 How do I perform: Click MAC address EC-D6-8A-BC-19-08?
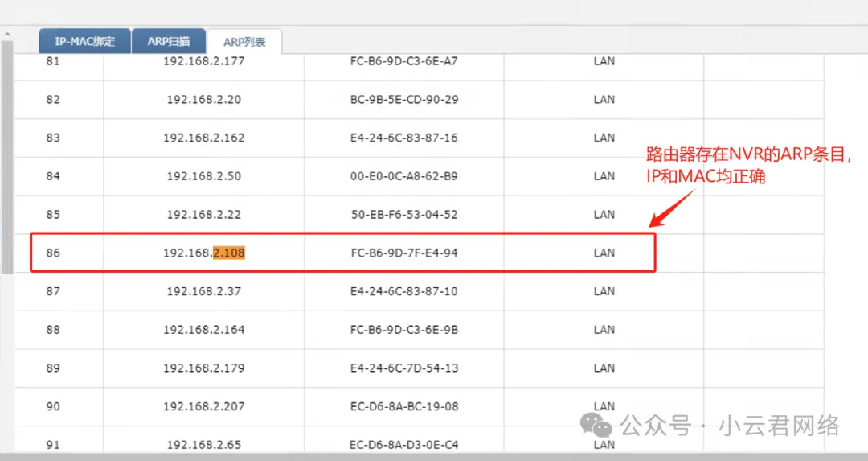(x=404, y=406)
